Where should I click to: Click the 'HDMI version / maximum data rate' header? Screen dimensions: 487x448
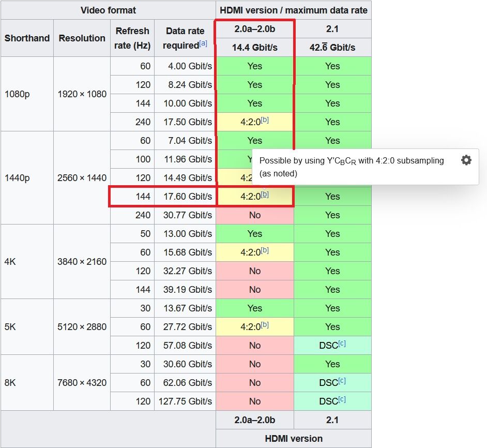pos(294,10)
